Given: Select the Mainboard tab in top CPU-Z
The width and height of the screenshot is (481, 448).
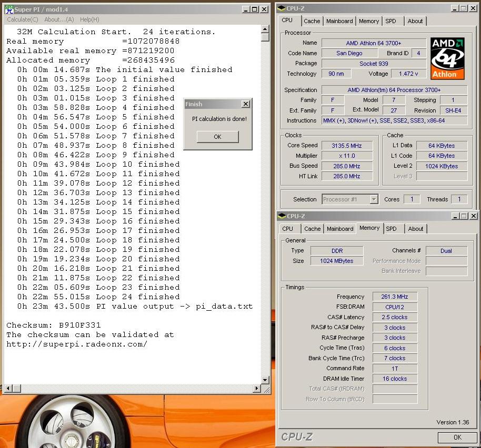Looking at the screenshot, I should [x=339, y=21].
